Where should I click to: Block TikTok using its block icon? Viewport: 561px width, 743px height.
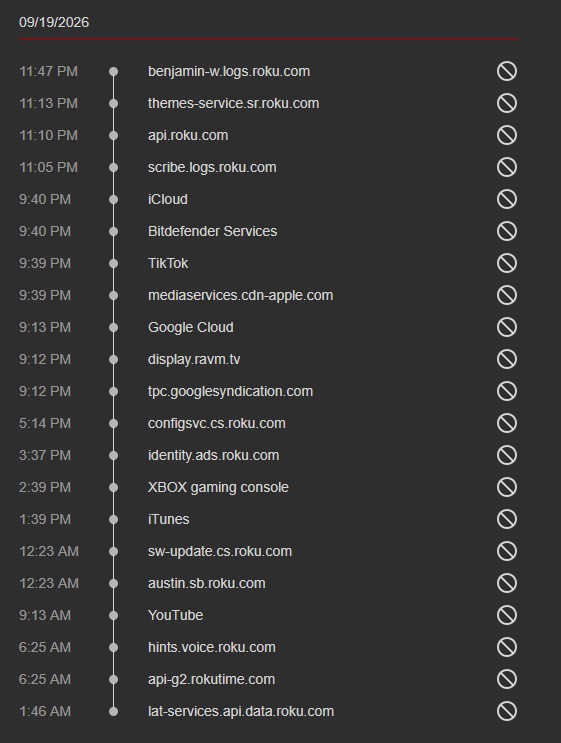507,263
